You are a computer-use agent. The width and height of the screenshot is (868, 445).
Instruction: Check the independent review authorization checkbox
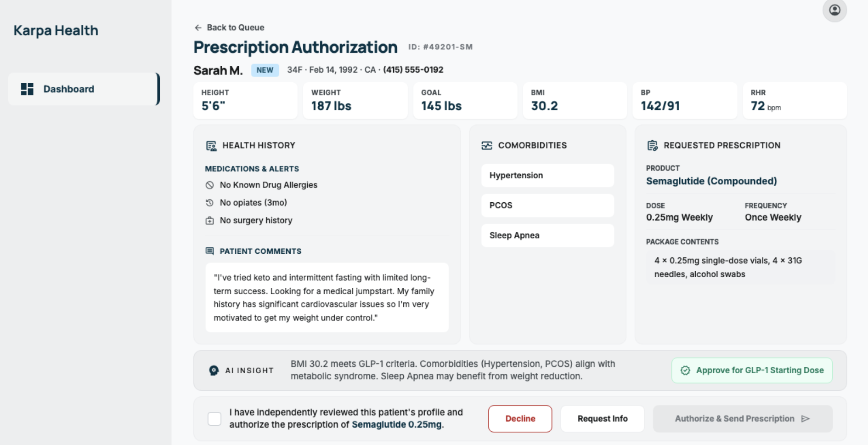click(214, 419)
